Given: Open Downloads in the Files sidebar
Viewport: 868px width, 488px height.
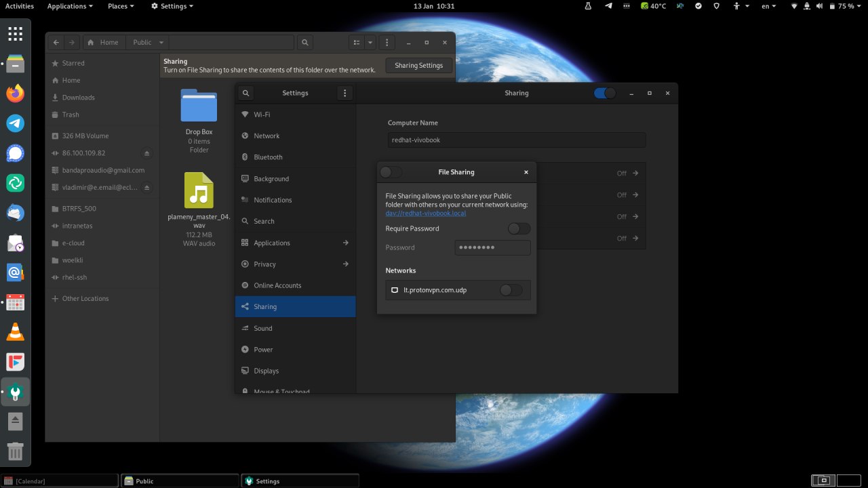Looking at the screenshot, I should click(102, 98).
